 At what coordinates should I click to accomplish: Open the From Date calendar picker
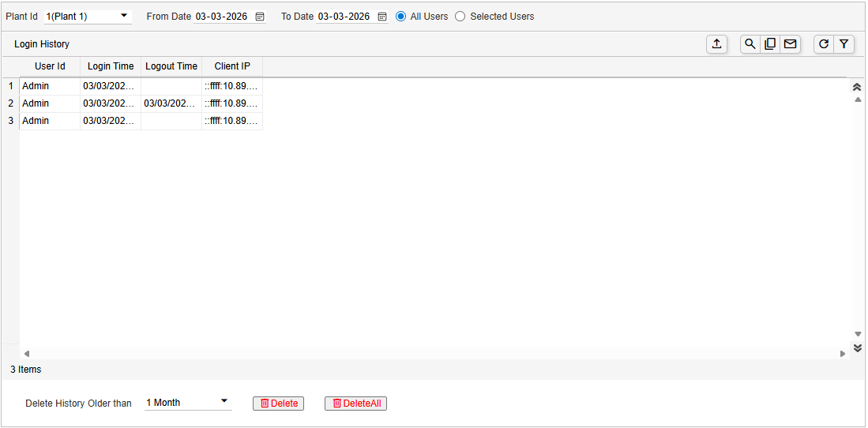pyautogui.click(x=260, y=17)
